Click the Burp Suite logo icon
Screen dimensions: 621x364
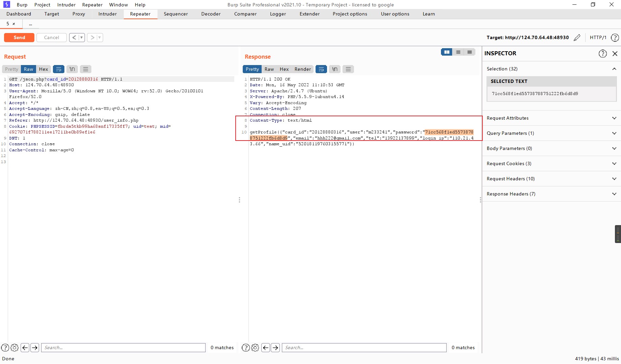click(x=6, y=4)
